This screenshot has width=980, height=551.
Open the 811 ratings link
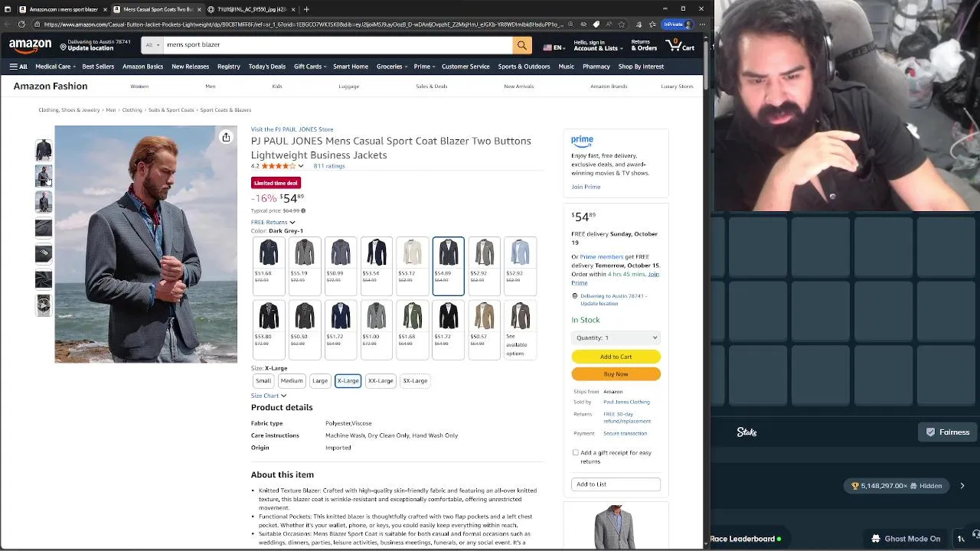point(329,166)
